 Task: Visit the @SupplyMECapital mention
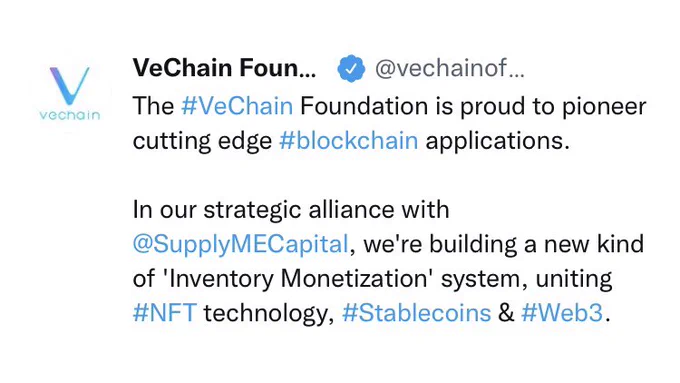click(240, 244)
